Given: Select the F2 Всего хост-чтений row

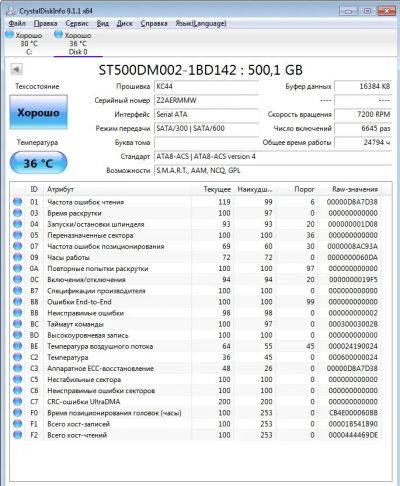Looking at the screenshot, I should 197,435.
